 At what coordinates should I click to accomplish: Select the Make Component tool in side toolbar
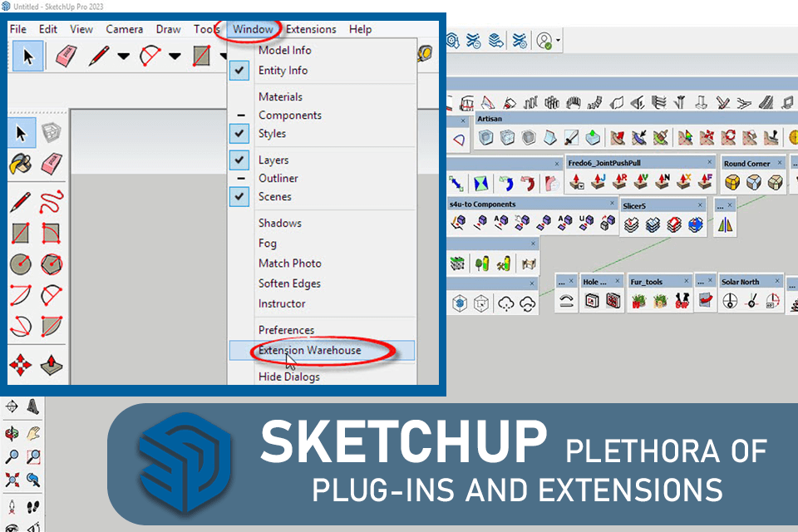click(51, 133)
